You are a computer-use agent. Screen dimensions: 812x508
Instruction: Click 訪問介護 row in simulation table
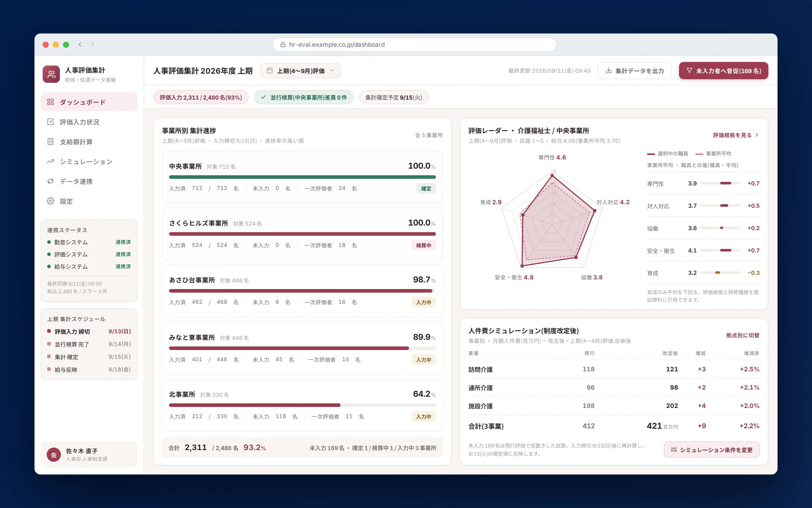614,369
